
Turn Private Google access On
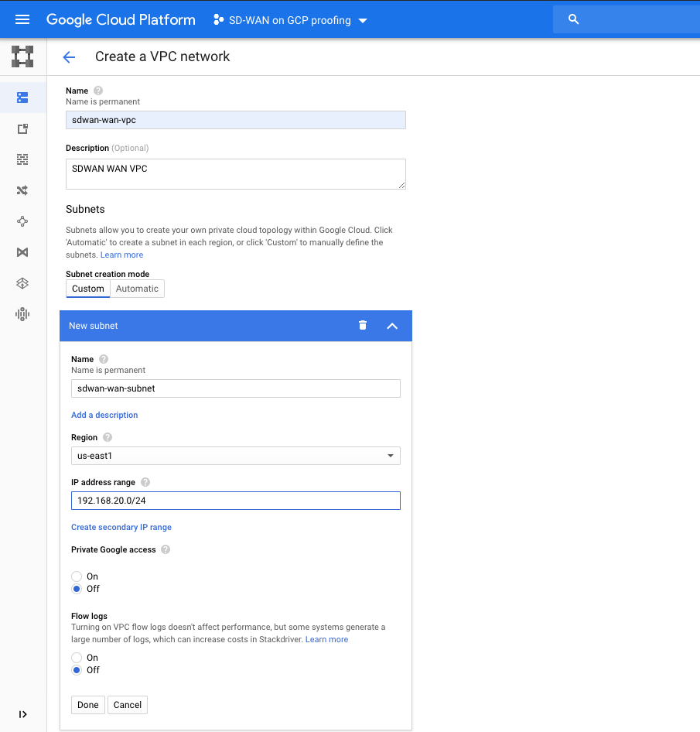(x=77, y=576)
